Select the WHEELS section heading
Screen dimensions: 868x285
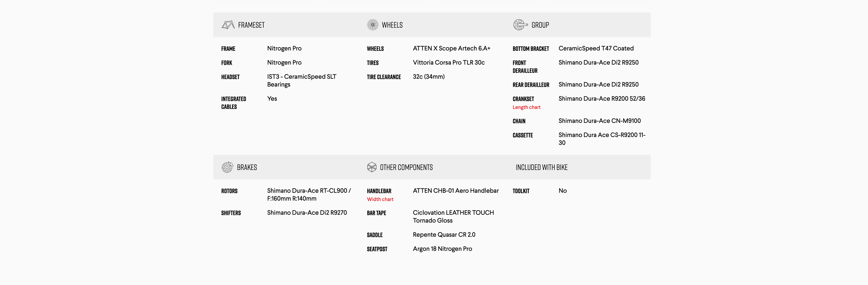pyautogui.click(x=392, y=25)
